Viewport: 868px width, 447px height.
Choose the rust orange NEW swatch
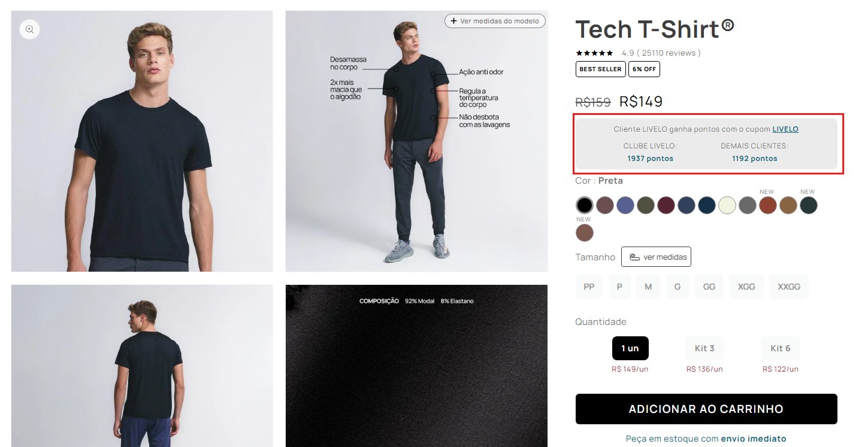coord(768,205)
